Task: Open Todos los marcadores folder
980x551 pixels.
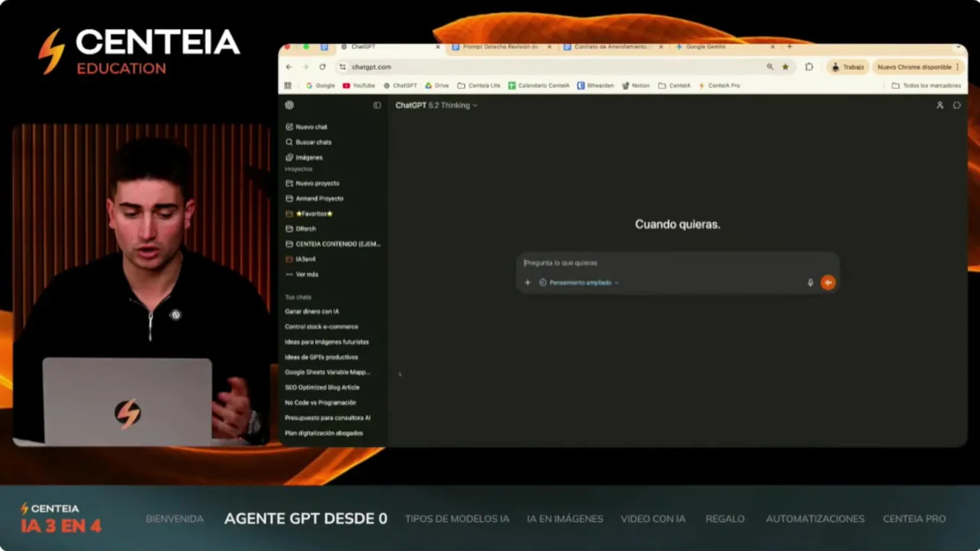Action: coord(926,86)
